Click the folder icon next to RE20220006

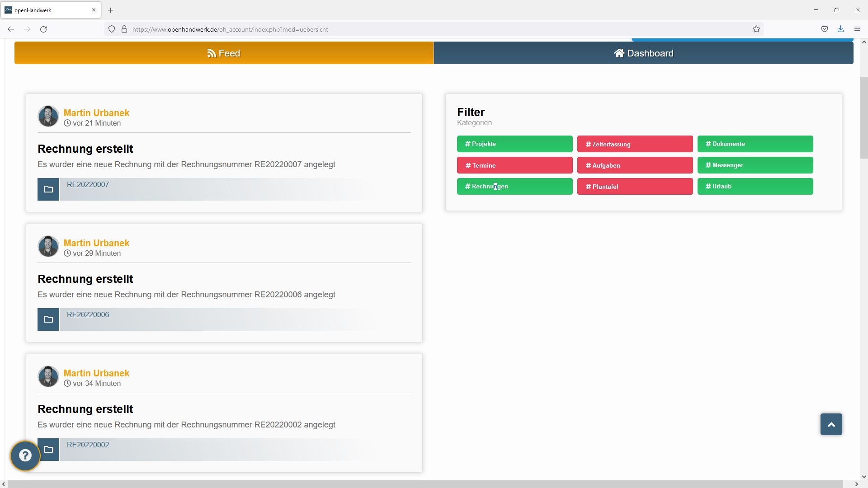[x=48, y=319]
